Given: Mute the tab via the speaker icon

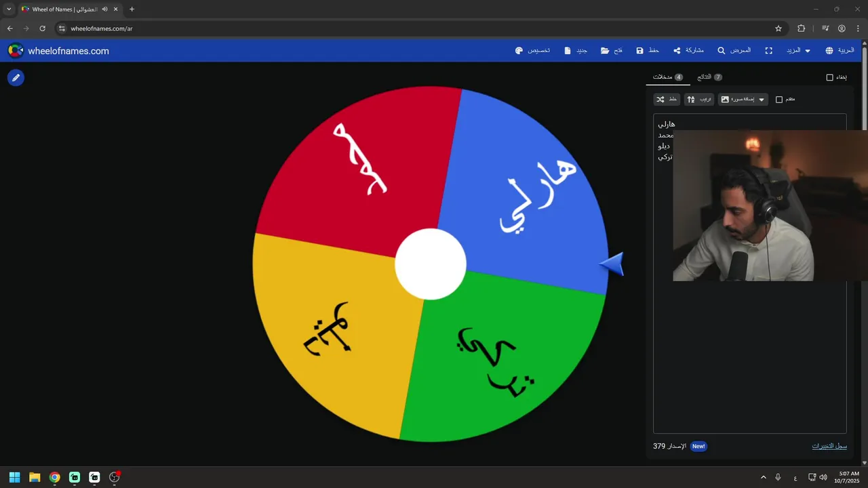Looking at the screenshot, I should 105,9.
